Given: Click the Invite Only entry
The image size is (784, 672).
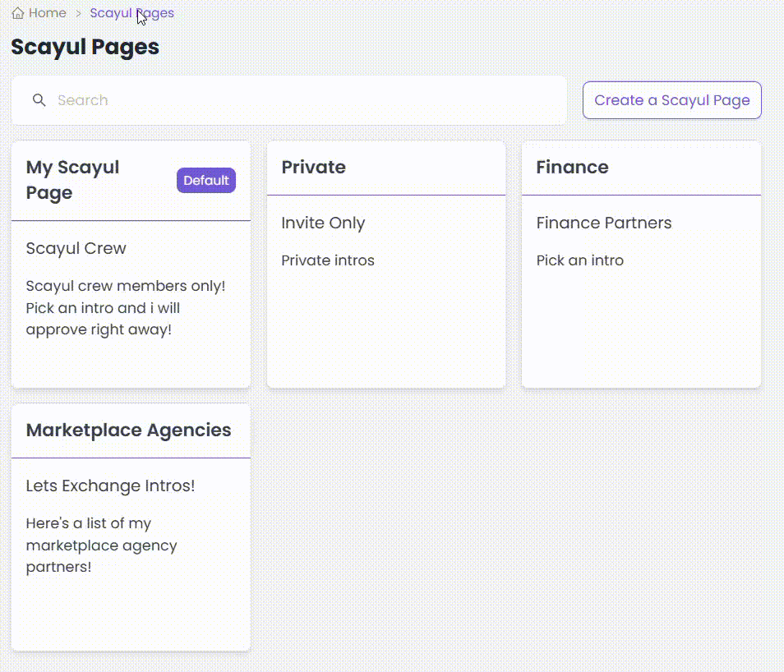Looking at the screenshot, I should pos(323,223).
